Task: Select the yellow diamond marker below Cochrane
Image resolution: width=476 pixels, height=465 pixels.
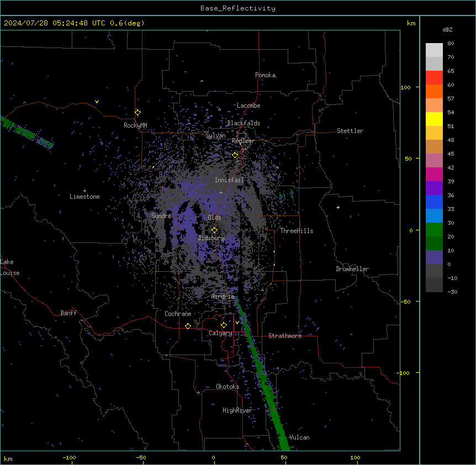Action: pos(188,326)
